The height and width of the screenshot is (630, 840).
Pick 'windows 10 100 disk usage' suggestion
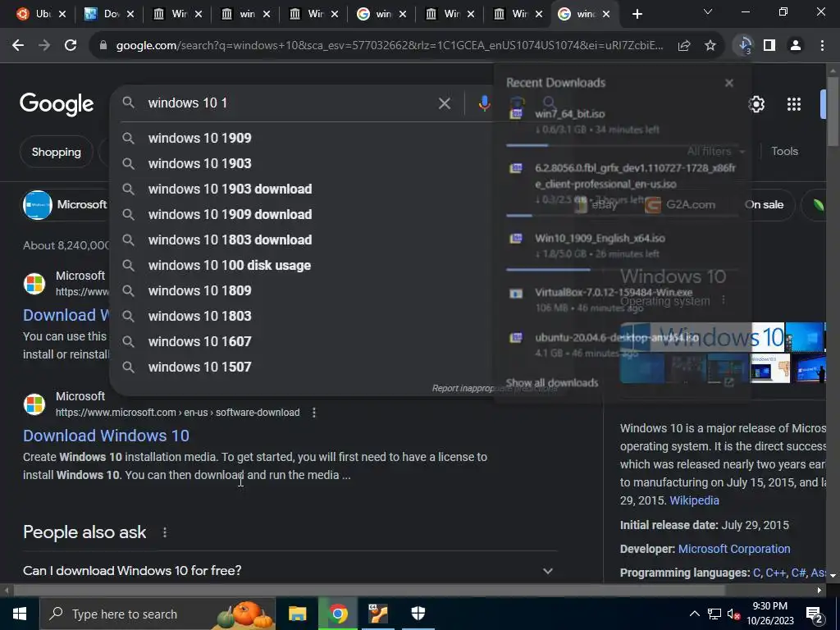230,265
